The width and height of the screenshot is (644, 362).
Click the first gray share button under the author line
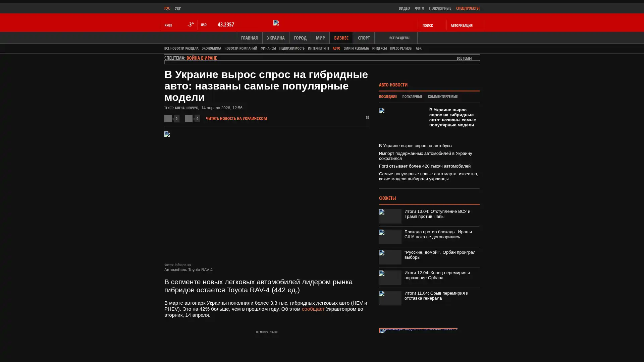coord(168,119)
